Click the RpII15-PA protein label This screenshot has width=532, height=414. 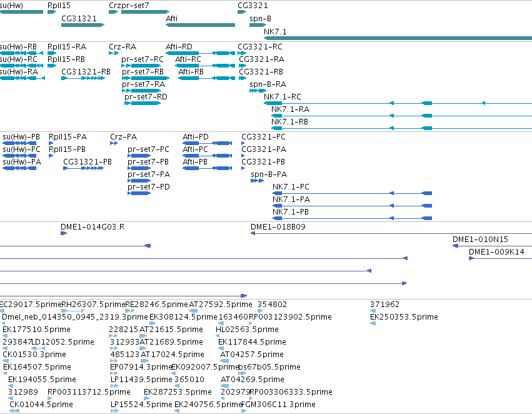coord(68,137)
